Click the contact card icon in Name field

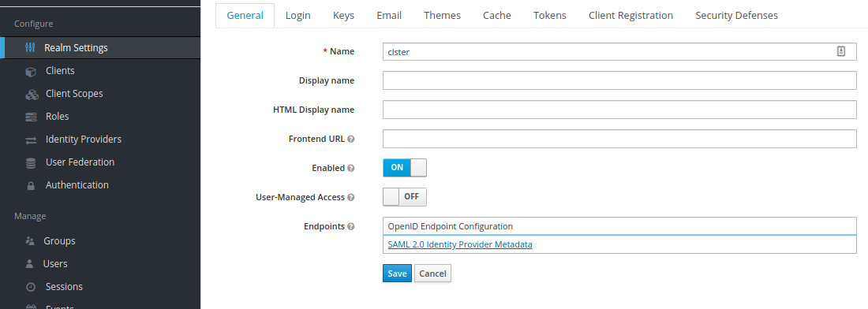841,51
